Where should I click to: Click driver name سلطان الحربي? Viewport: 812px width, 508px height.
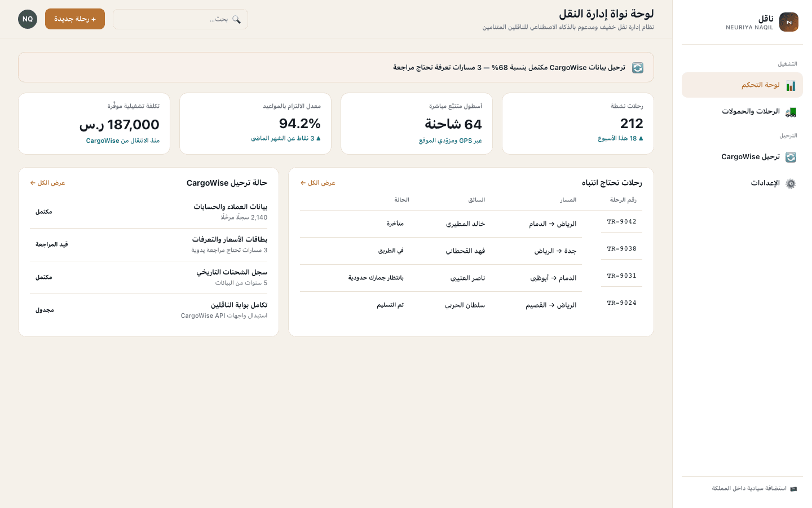click(x=465, y=305)
